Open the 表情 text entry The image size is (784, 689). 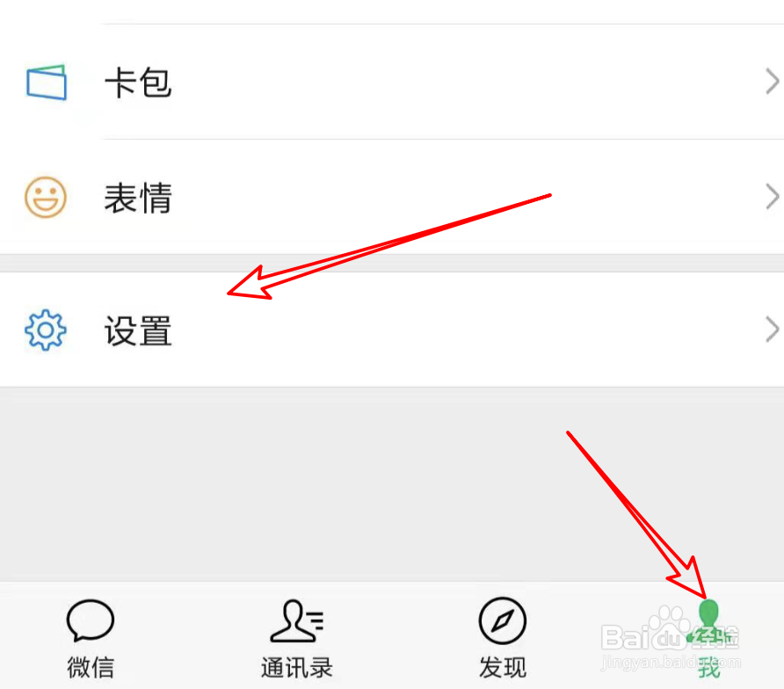138,198
